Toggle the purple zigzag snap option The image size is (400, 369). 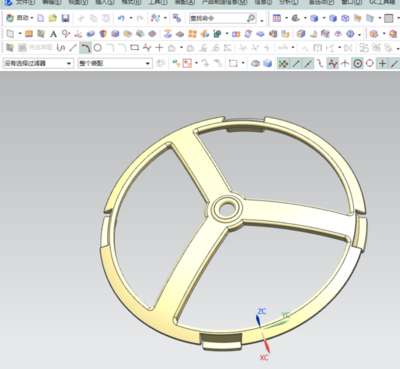tap(333, 63)
